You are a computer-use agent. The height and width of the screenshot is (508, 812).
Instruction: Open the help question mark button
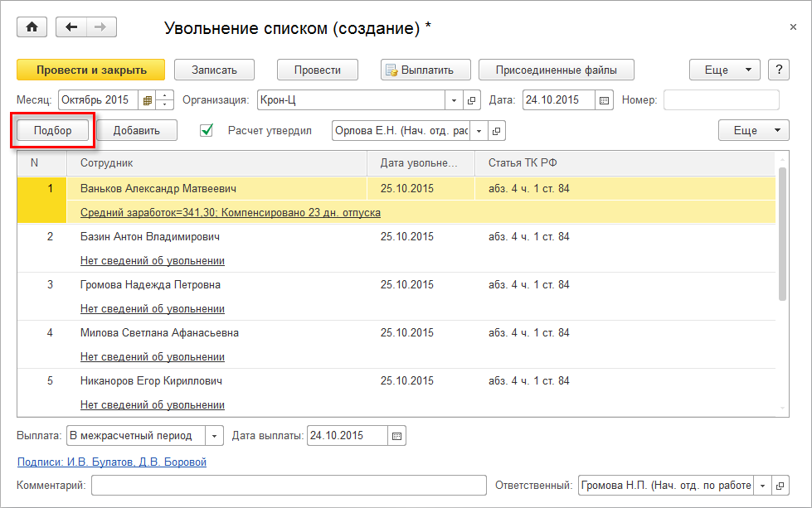tap(778, 70)
